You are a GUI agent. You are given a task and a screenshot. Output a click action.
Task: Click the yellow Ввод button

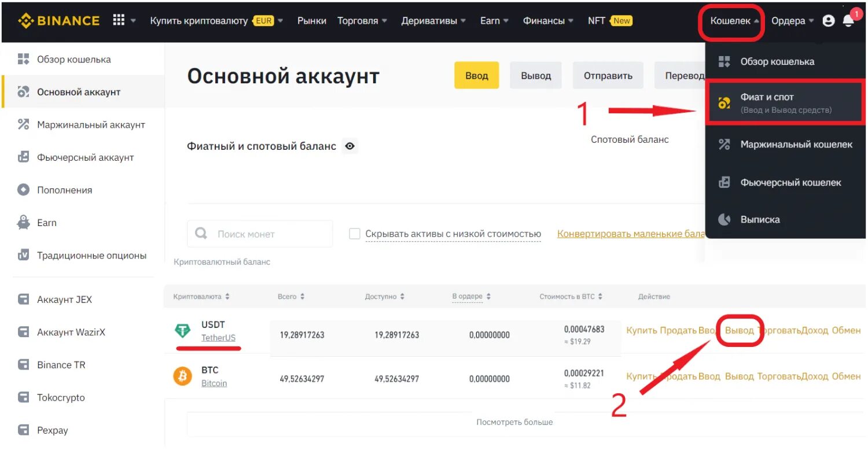tap(476, 76)
